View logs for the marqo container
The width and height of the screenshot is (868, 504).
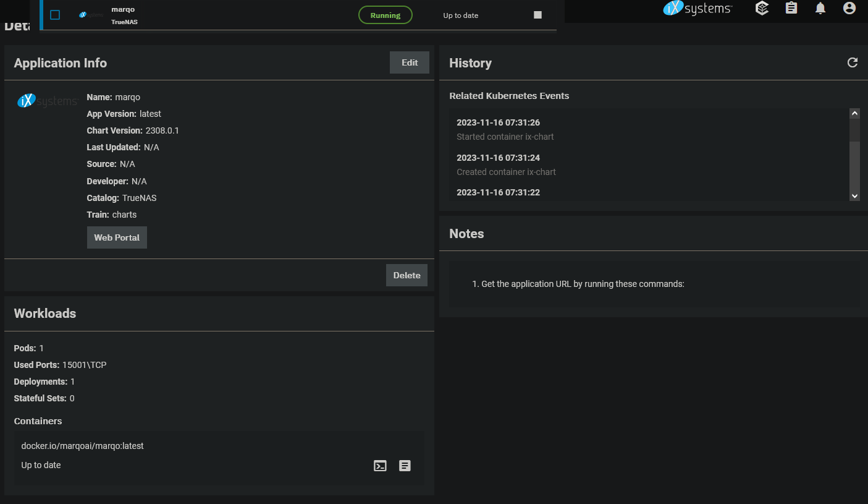click(405, 466)
